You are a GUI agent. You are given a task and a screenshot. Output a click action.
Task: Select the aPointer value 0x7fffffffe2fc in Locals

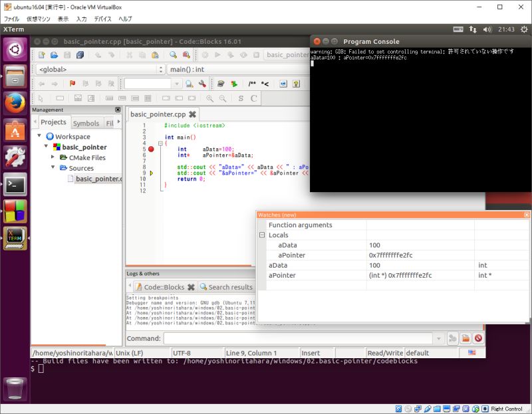390,255
